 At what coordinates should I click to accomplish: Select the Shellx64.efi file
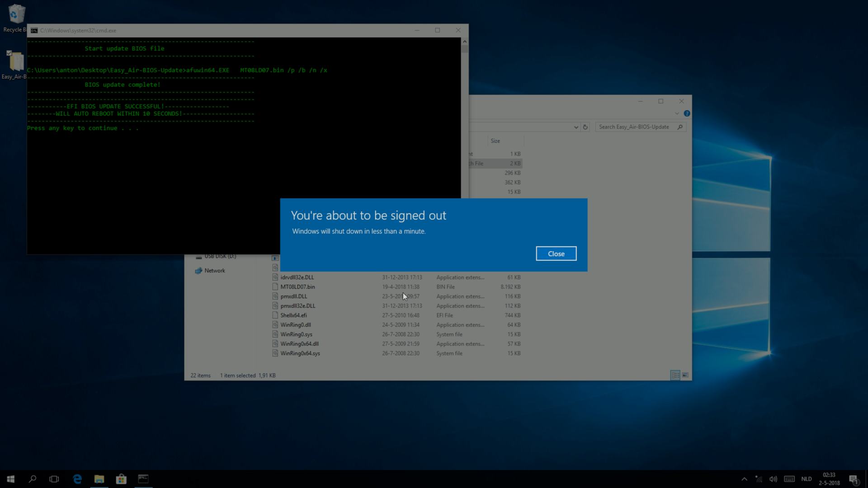[293, 315]
